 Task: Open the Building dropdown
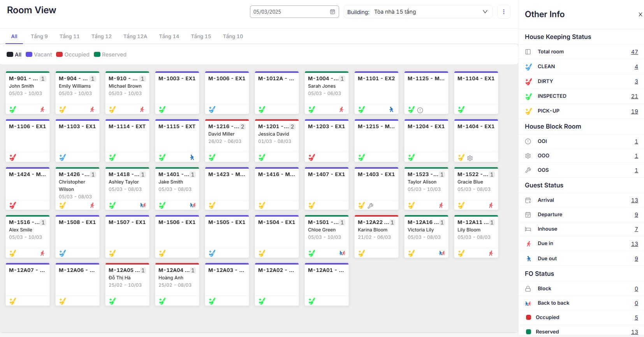click(418, 12)
